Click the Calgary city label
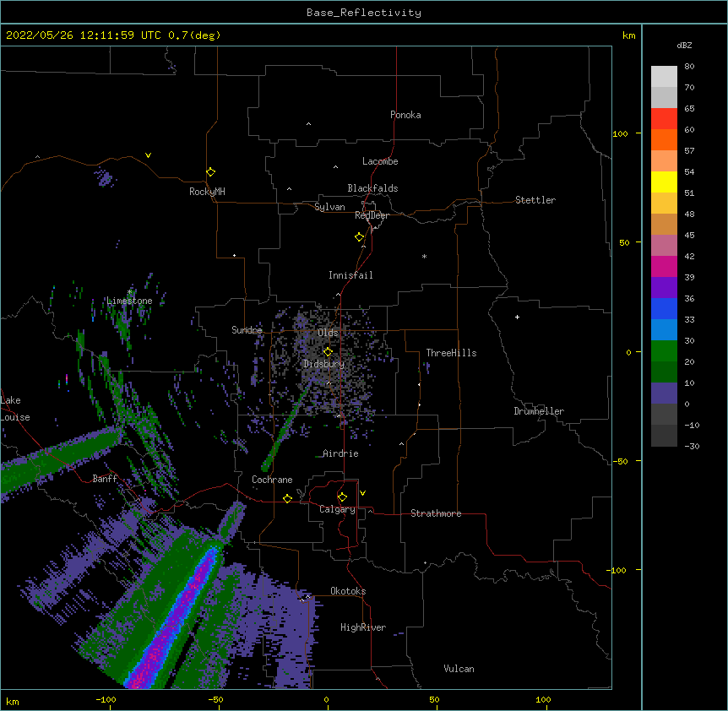Image resolution: width=728 pixels, height=711 pixels. coord(337,509)
